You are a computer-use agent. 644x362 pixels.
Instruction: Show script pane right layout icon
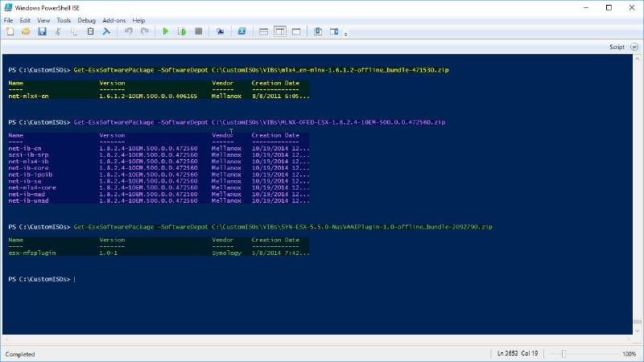[280, 31]
